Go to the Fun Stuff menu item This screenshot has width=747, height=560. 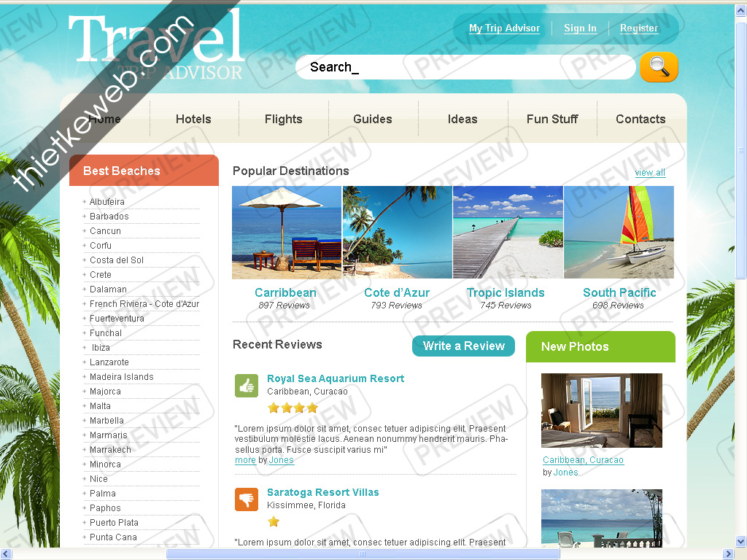coord(552,119)
